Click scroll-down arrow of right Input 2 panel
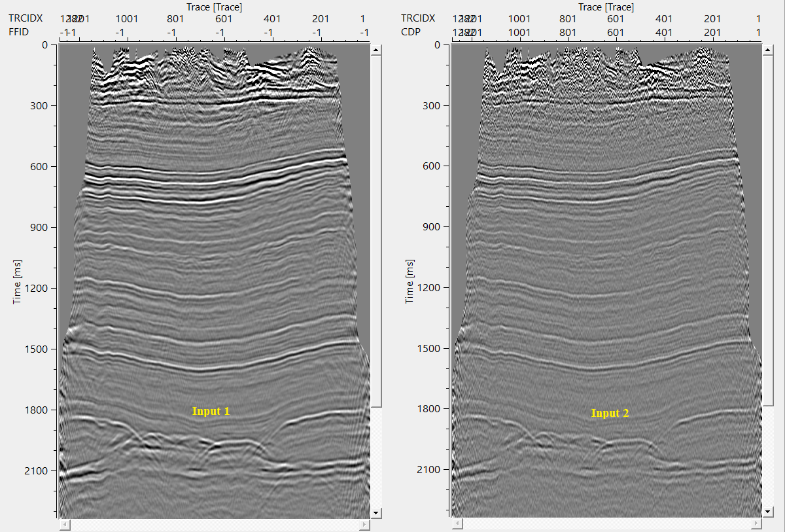This screenshot has height=532, width=785. [x=768, y=511]
